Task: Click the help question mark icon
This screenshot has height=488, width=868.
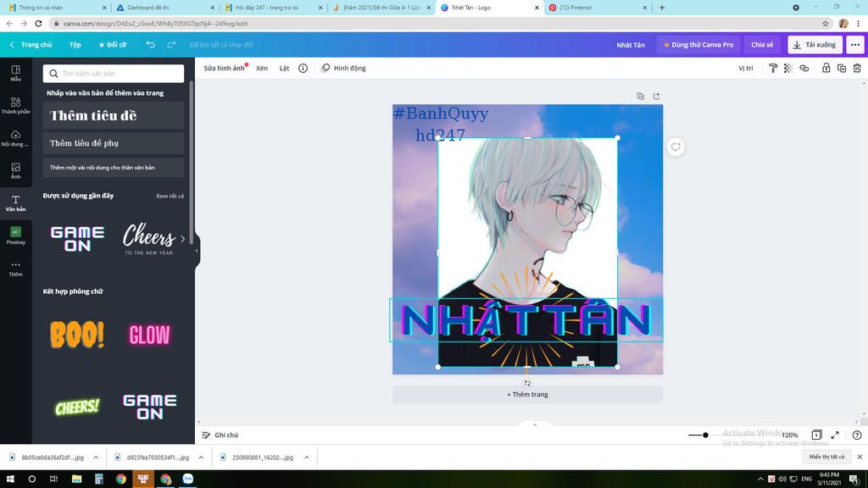Action: (857, 435)
